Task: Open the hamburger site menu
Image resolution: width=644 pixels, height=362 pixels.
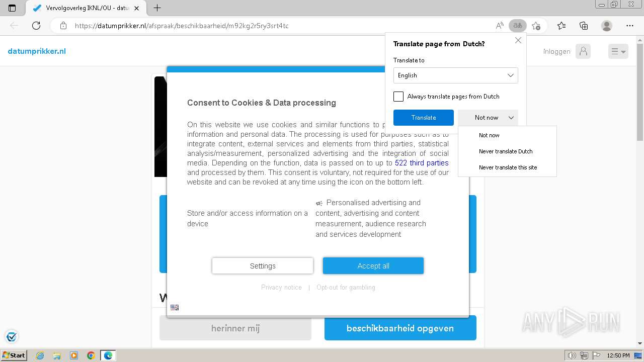Action: tap(618, 51)
